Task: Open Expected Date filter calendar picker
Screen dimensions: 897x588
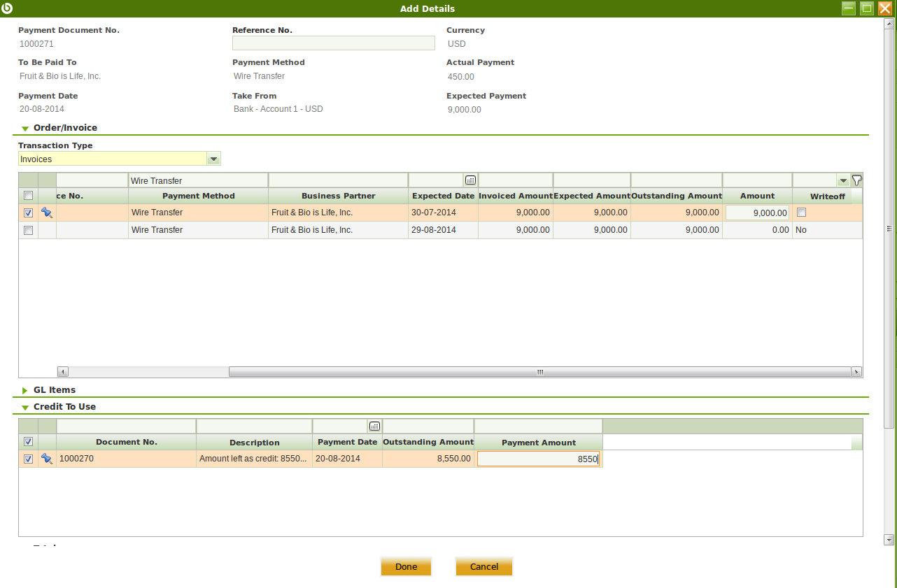Action: tap(470, 180)
